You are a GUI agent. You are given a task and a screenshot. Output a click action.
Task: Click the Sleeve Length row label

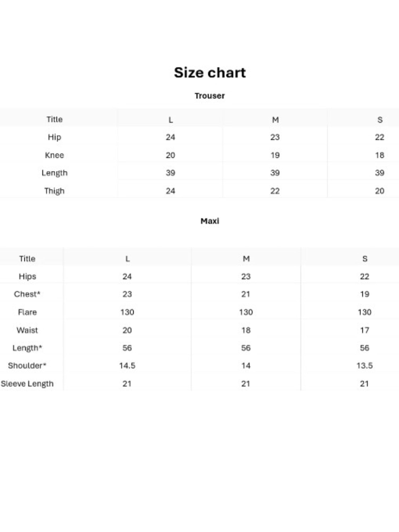tap(27, 384)
